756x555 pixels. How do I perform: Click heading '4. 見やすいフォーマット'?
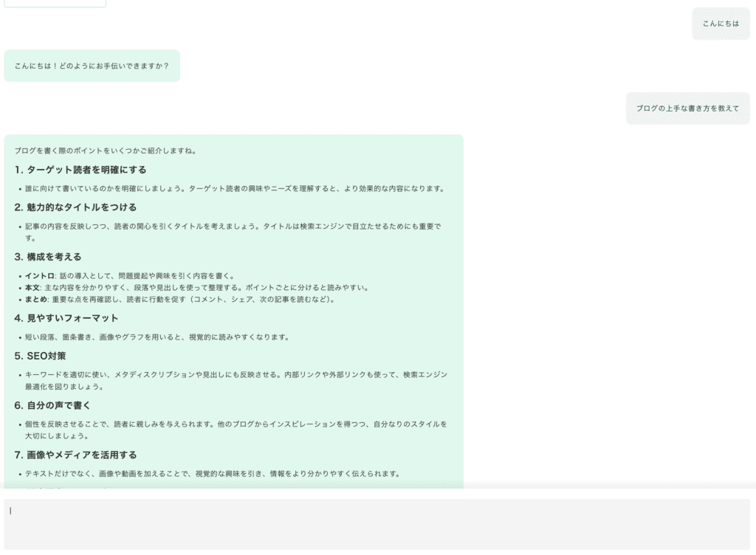[66, 318]
